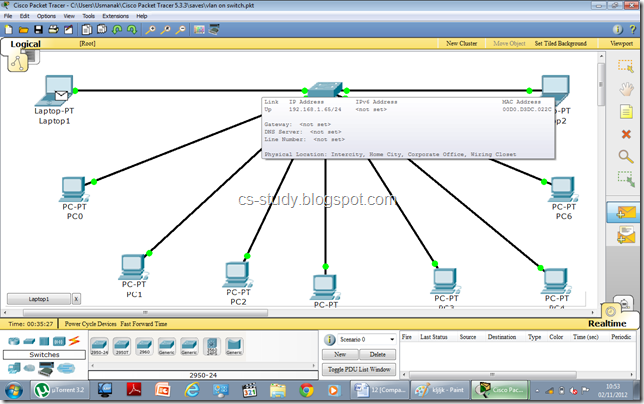Screen dimensions: 644x404
Task: Click the Laptop1 device on workspace
Action: (54, 90)
